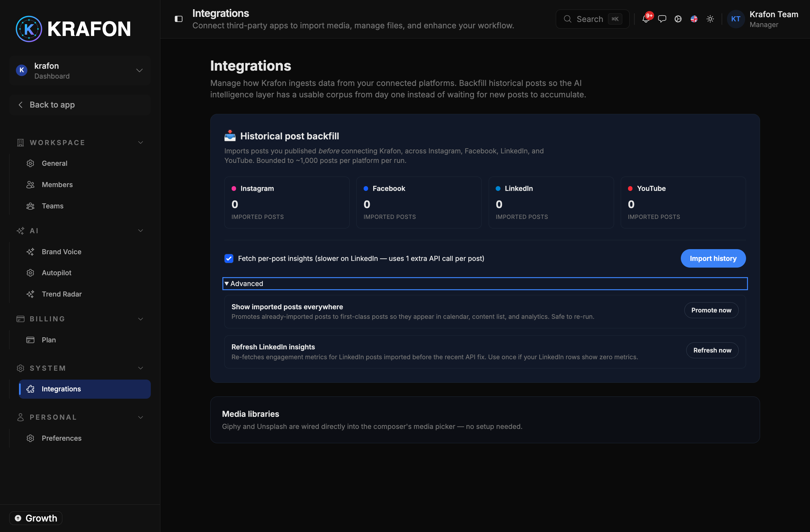Screen dimensions: 810x532
Task: Click Back to app link
Action: point(80,105)
